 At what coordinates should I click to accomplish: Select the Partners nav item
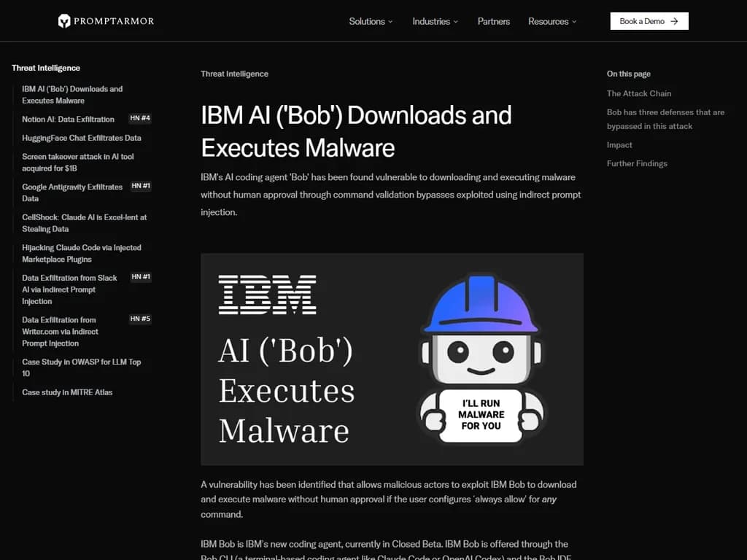pos(494,21)
